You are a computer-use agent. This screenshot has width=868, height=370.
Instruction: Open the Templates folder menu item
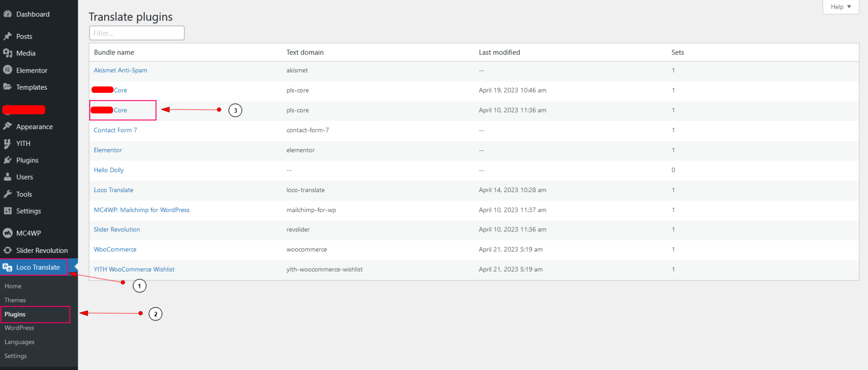click(32, 87)
